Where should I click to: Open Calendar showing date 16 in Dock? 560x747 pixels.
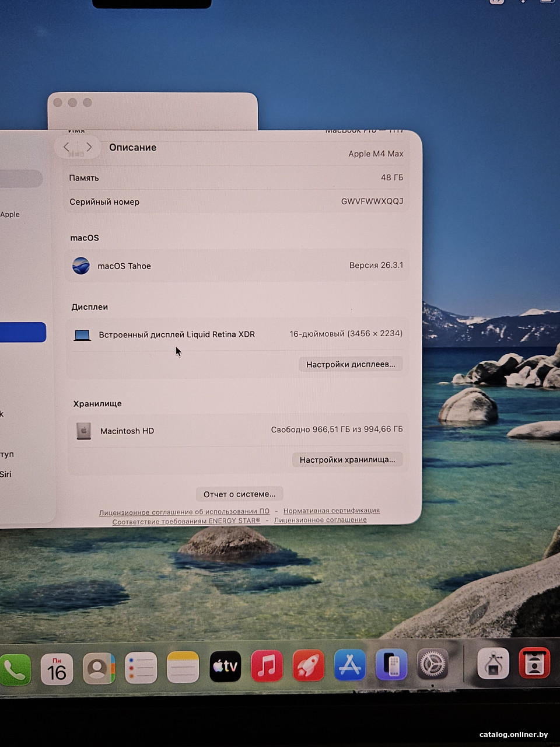point(57,669)
